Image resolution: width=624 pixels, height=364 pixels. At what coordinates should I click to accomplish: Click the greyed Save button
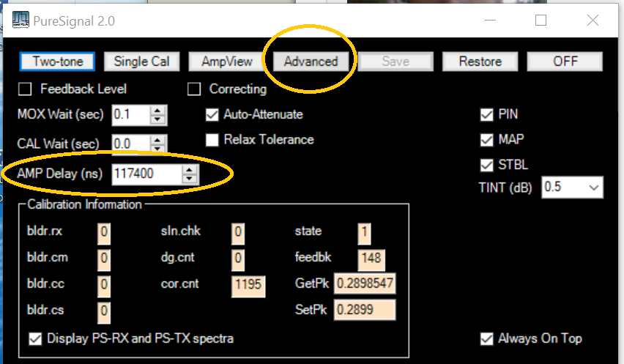point(395,62)
